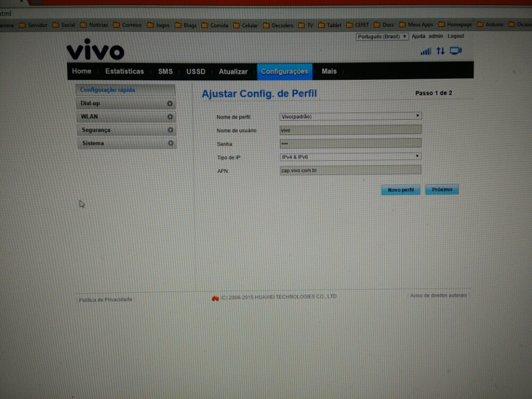Click the vivo logo
This screenshot has width=532, height=399.
click(x=95, y=49)
